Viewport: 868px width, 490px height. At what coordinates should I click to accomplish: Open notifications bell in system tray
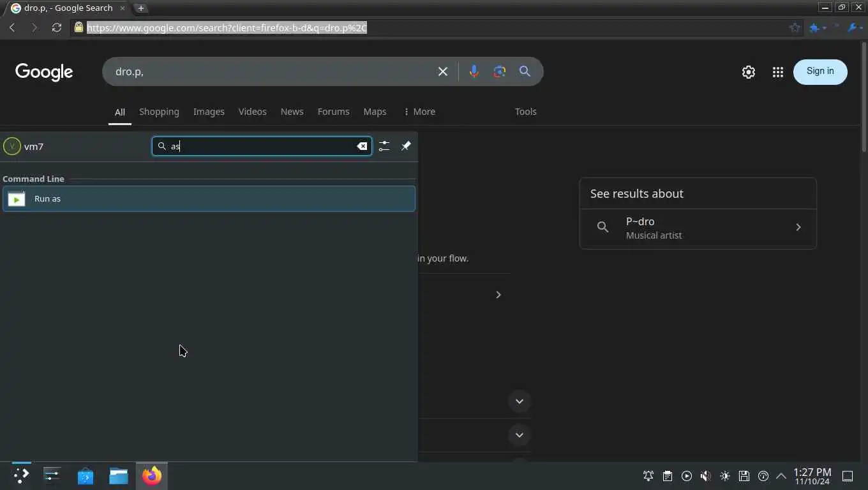pos(648,476)
